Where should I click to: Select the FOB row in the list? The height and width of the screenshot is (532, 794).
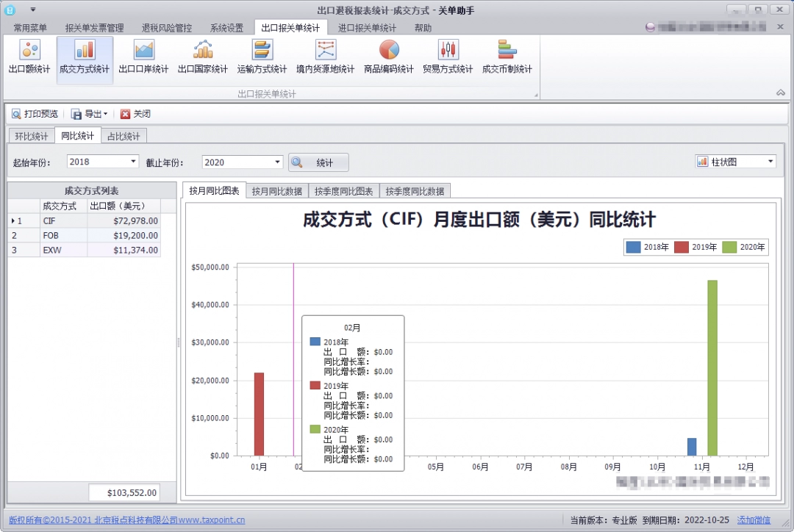[x=84, y=235]
